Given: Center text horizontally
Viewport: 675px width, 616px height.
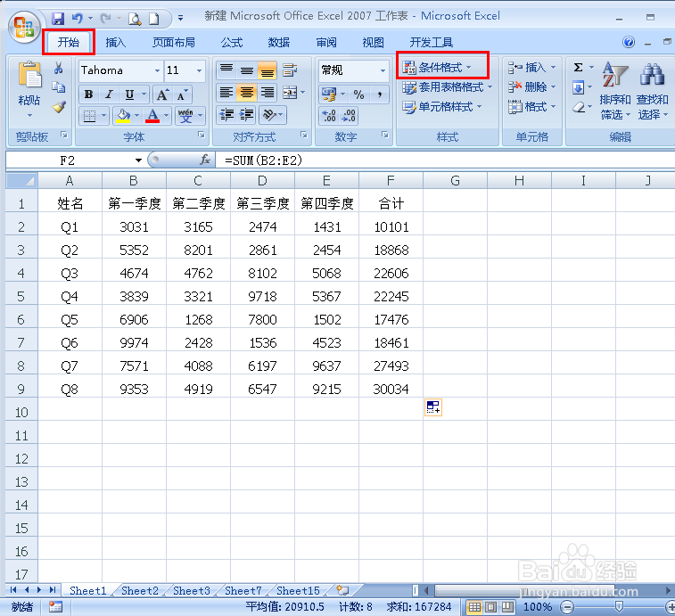Looking at the screenshot, I should click(x=247, y=92).
